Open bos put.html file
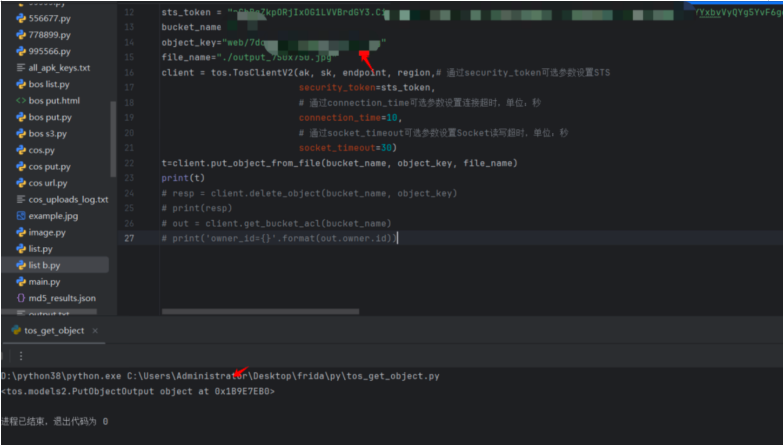Viewport: 783px width, 446px height. [x=54, y=100]
